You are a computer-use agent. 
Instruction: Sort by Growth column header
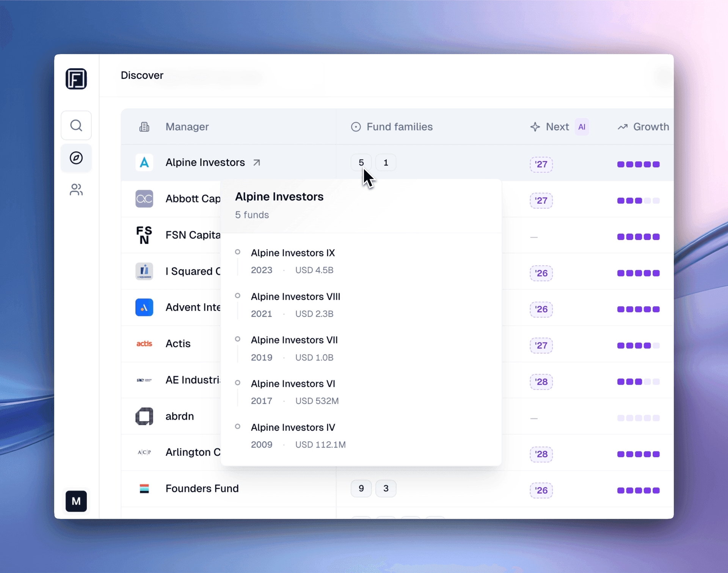click(651, 127)
